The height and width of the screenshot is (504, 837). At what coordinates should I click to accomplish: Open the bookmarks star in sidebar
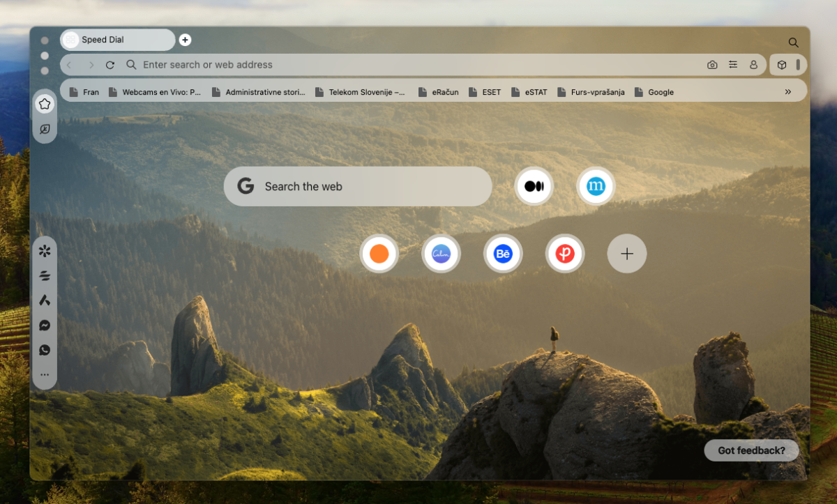click(45, 104)
